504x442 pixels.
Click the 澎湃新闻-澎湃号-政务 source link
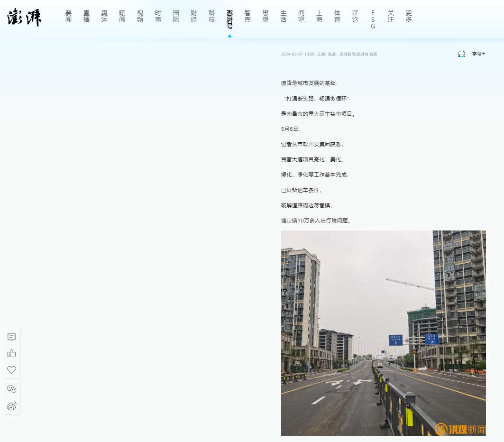coord(358,55)
